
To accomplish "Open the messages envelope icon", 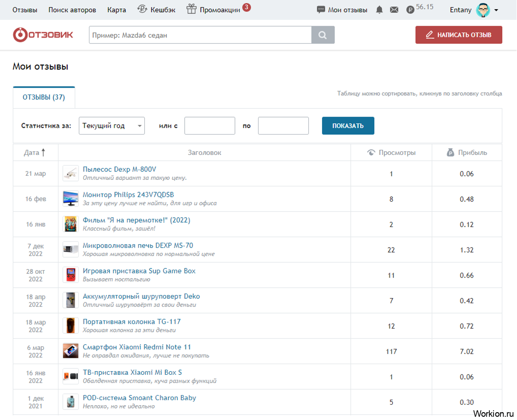I will coord(394,10).
